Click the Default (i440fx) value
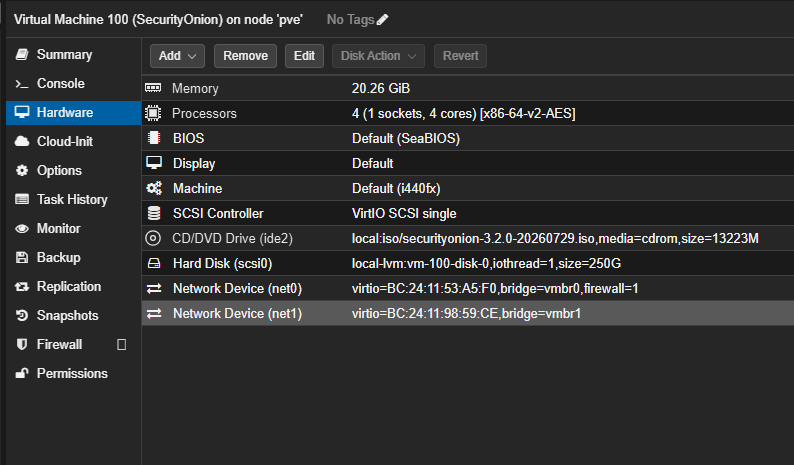This screenshot has height=465, width=794. coord(396,188)
